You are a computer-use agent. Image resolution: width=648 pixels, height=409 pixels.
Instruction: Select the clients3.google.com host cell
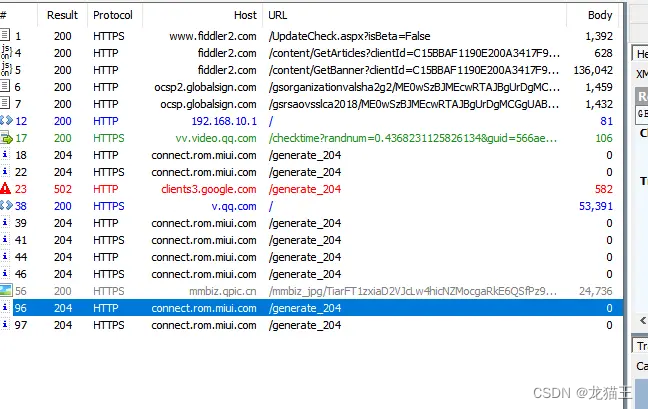(x=209, y=189)
